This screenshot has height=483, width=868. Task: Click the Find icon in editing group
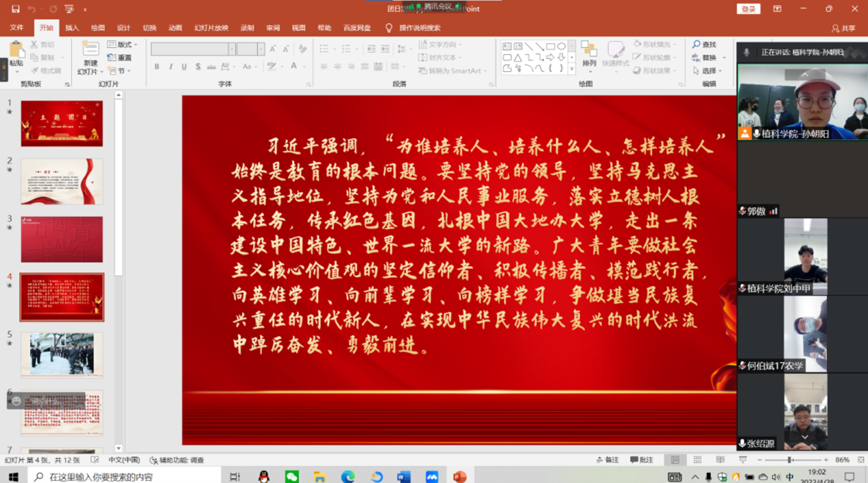click(705, 45)
